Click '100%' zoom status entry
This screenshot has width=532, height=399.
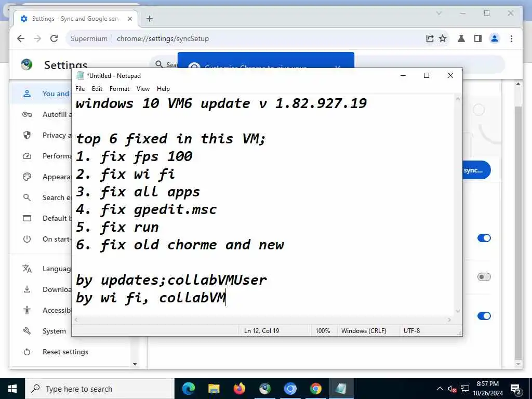[323, 331]
